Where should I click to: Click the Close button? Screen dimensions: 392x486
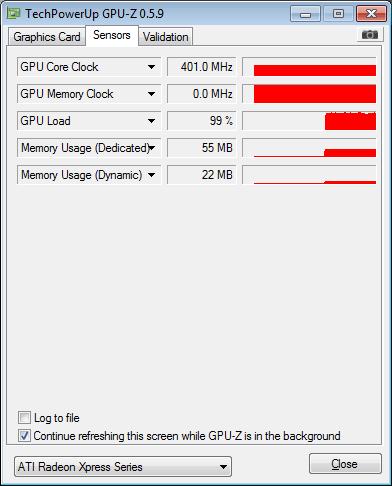[x=345, y=464]
